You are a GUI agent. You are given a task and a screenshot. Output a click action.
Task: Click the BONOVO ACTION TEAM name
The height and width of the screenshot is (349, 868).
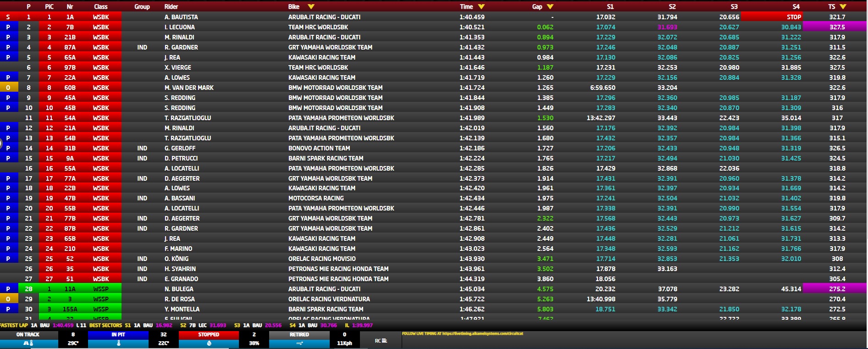tap(319, 148)
